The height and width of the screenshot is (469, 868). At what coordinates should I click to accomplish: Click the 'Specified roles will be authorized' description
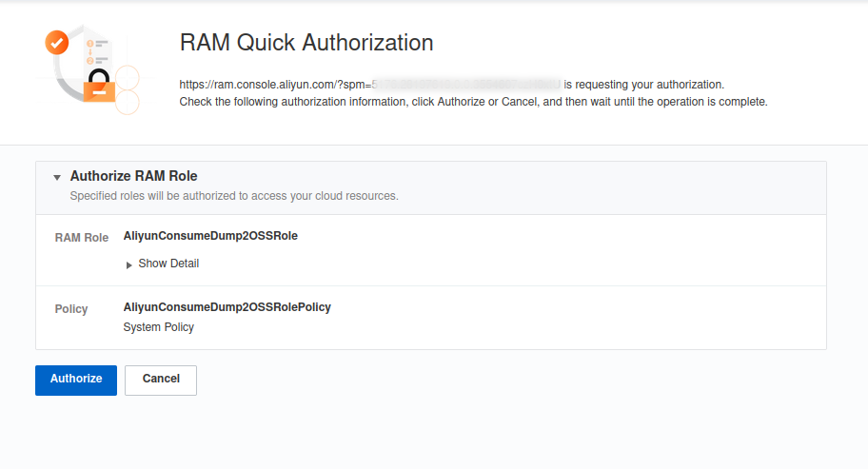pyautogui.click(x=234, y=196)
